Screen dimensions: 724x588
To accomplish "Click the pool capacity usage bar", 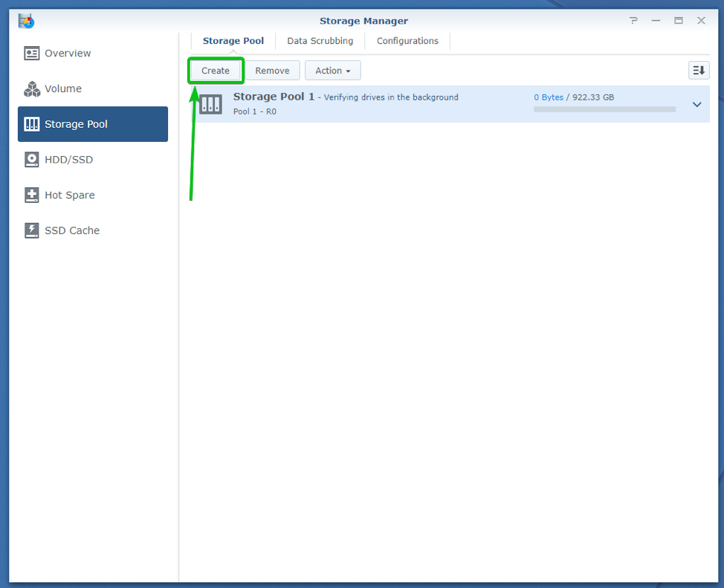I will [x=604, y=109].
